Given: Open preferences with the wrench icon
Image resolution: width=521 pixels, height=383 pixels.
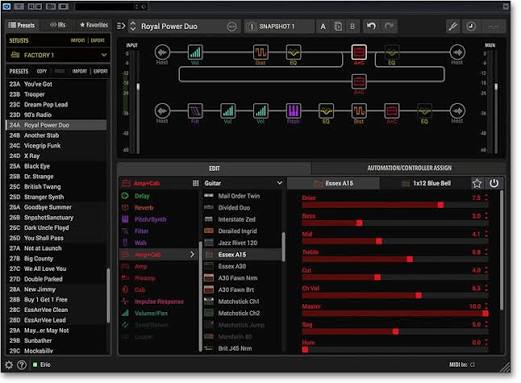Looking at the screenshot, I should [452, 26].
